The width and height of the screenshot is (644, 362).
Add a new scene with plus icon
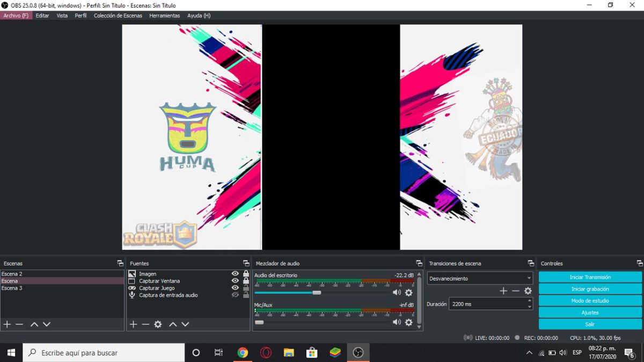pyautogui.click(x=7, y=324)
